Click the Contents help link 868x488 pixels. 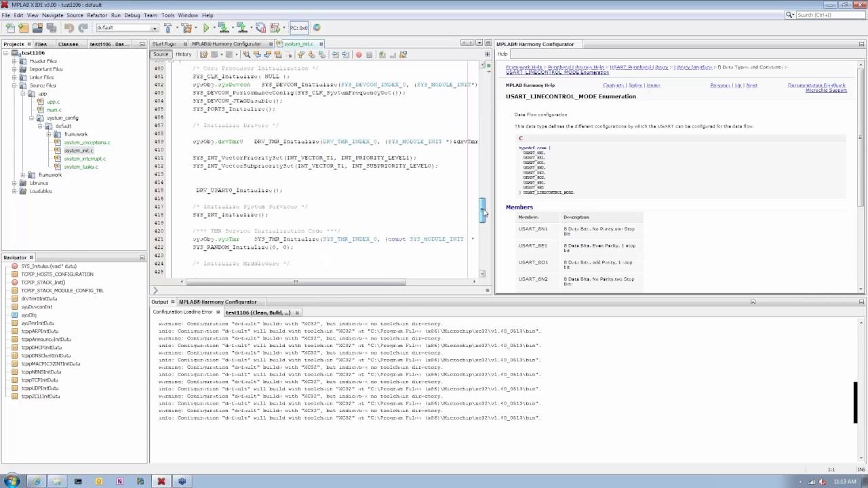[x=613, y=85]
